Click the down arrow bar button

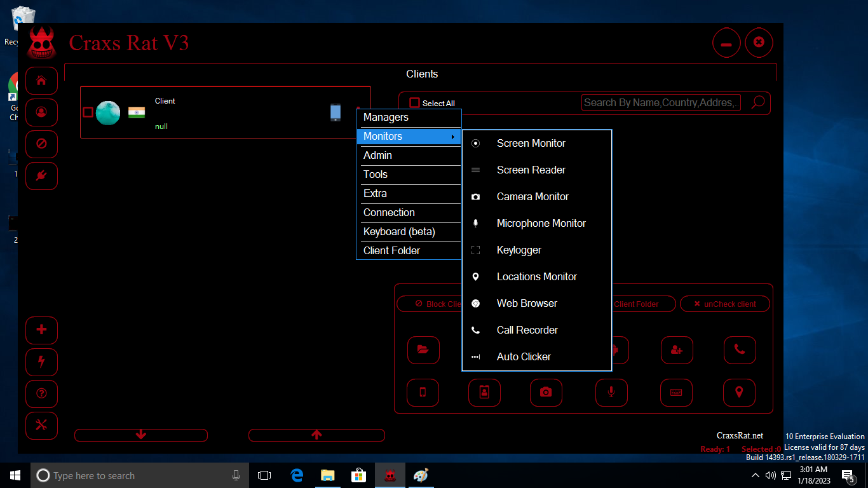click(141, 435)
